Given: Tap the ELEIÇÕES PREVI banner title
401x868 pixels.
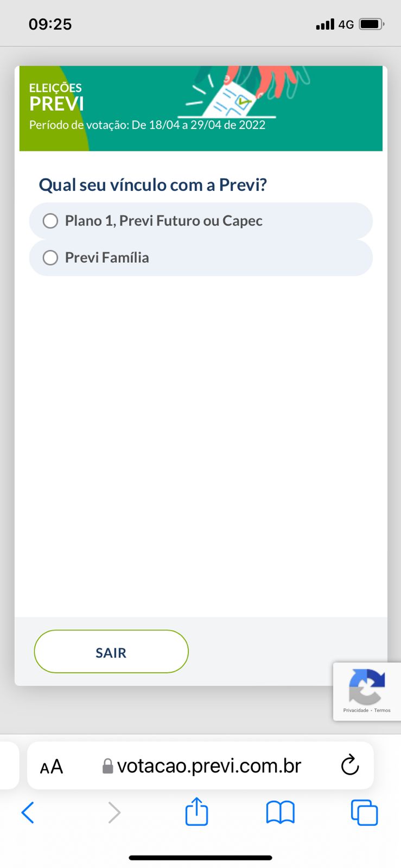Looking at the screenshot, I should click(x=56, y=98).
